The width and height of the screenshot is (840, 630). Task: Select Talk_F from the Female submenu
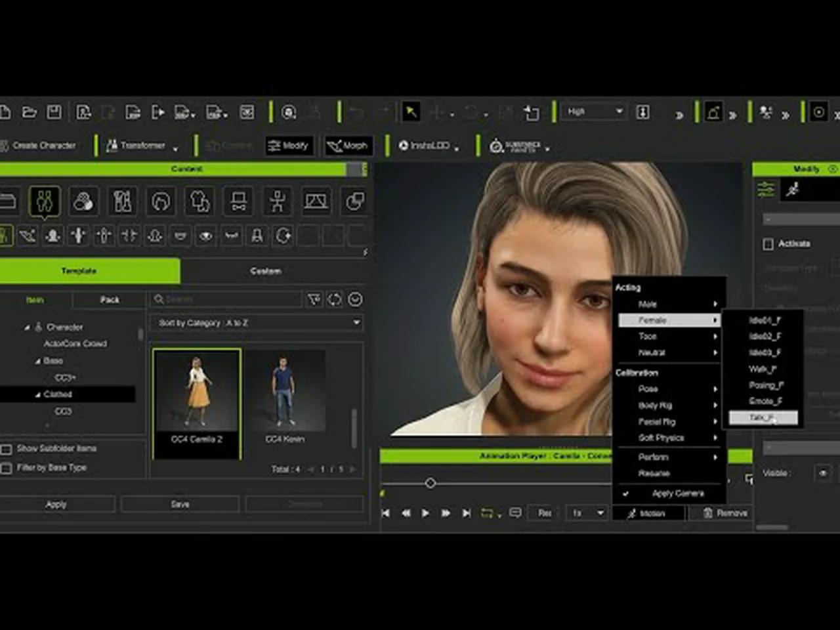(x=763, y=417)
